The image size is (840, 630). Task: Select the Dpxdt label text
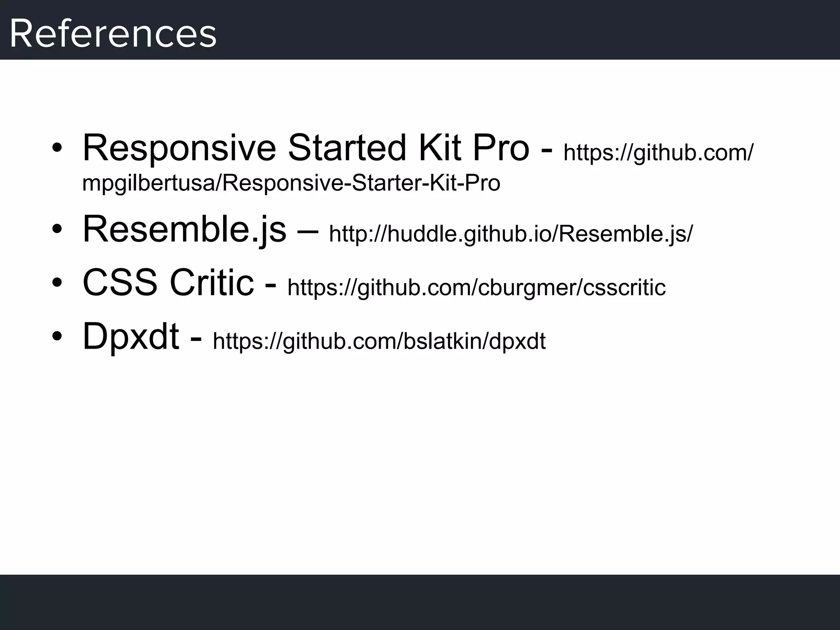click(131, 336)
